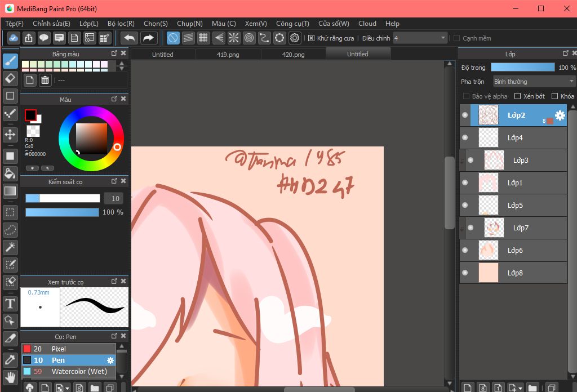
Task: Enable Xén bớt clipping checkbox
Action: pyautogui.click(x=517, y=96)
